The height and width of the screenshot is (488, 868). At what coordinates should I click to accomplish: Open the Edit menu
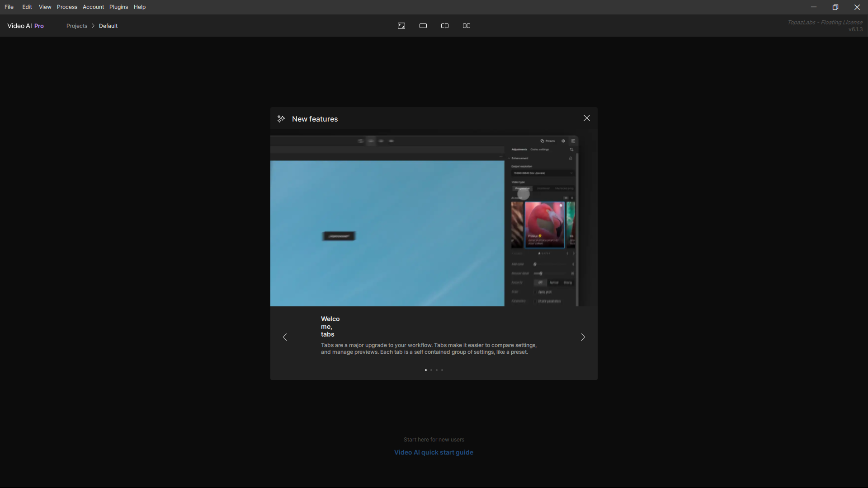(x=27, y=7)
